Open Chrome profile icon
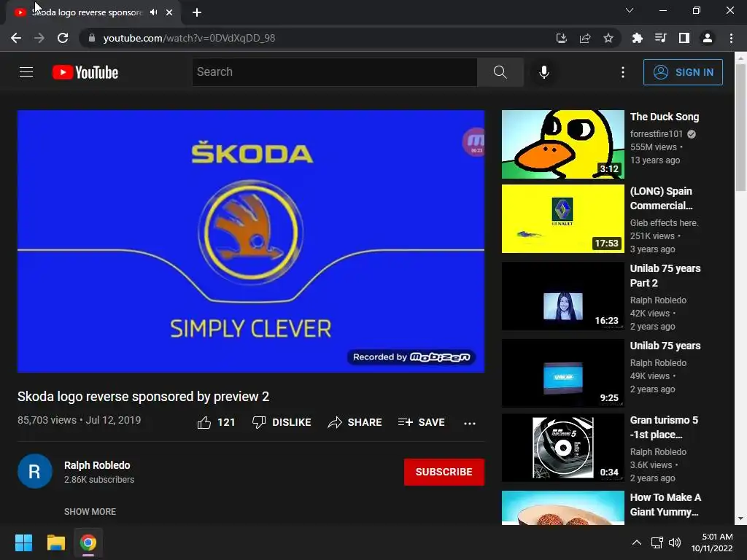Image resolution: width=747 pixels, height=560 pixels. tap(708, 38)
